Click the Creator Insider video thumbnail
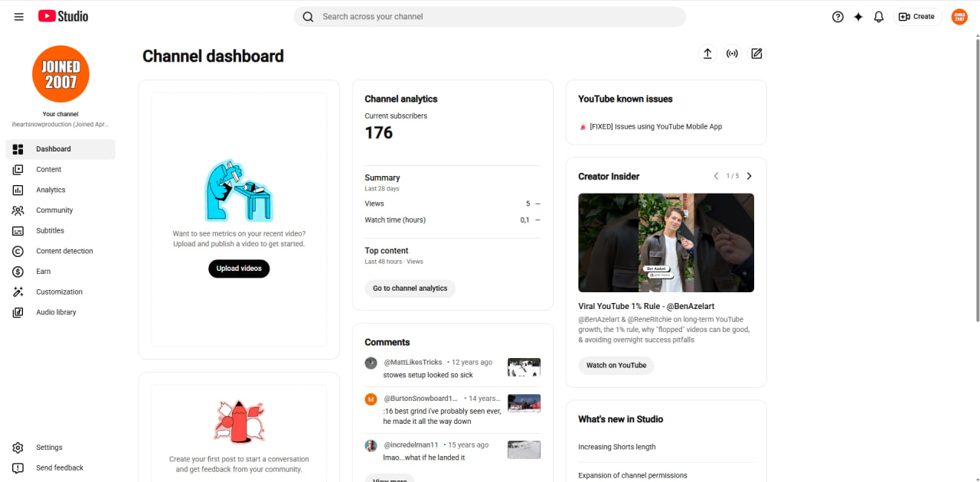 click(666, 243)
